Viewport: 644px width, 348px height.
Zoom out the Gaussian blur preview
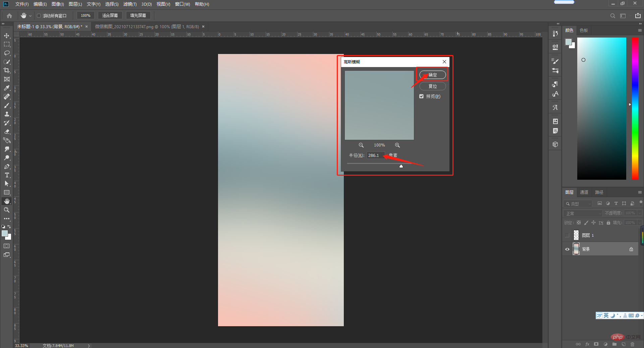point(361,145)
